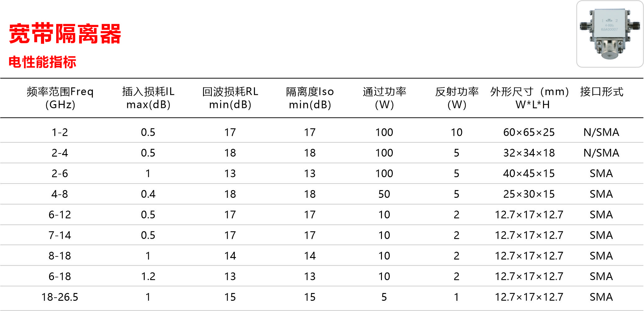Screen dimensions: 644x311
Task: Click the 接口形式 column header
Action: pyautogui.click(x=601, y=92)
